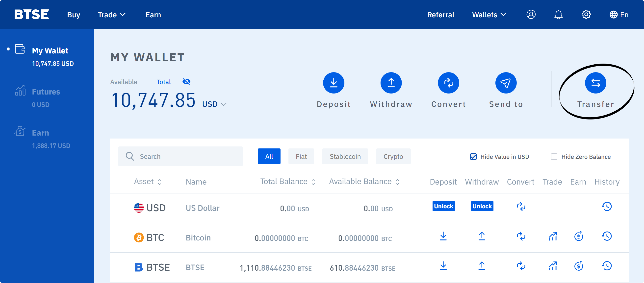The width and height of the screenshot is (644, 283).
Task: Open the user account profile icon
Action: click(531, 15)
